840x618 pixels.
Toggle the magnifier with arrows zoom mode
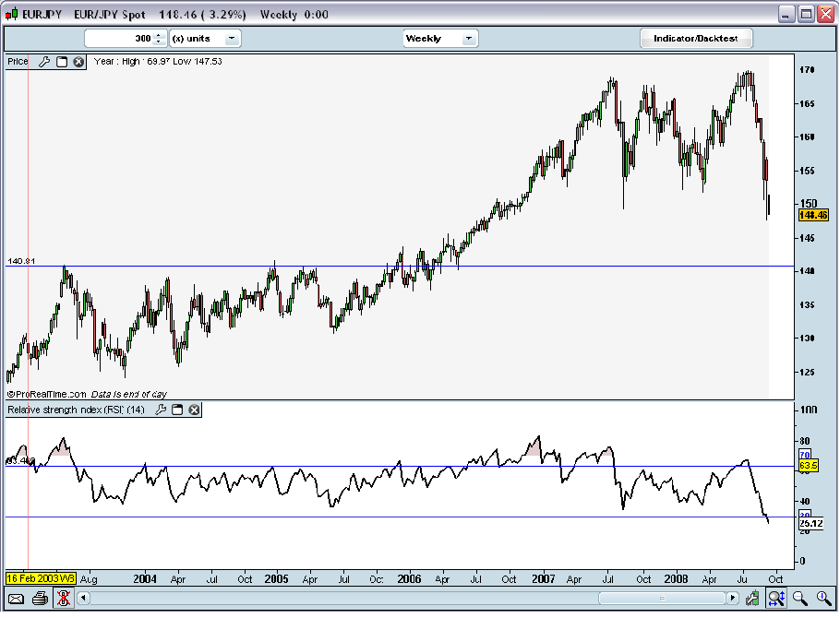776,598
